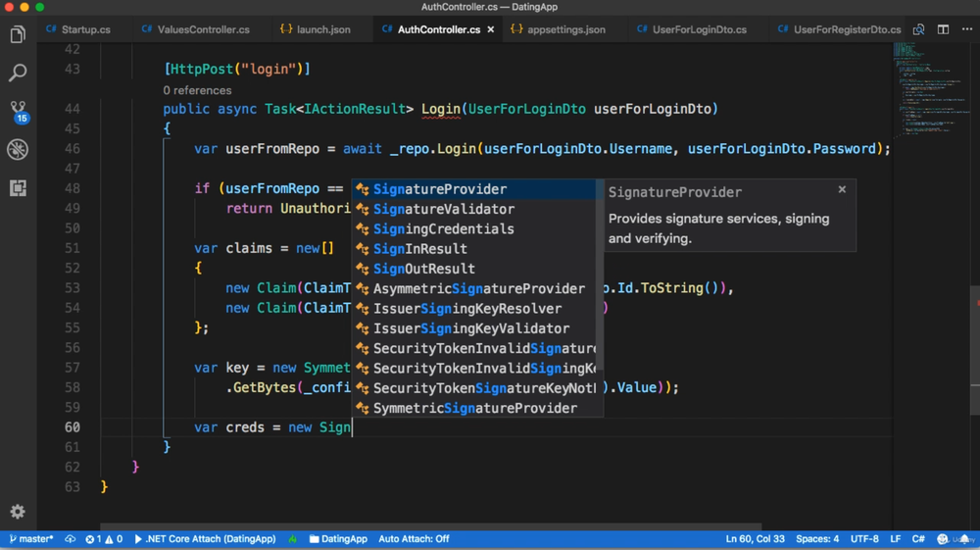The image size is (980, 550).
Task: Change end of line sequence LF
Action: pyautogui.click(x=895, y=539)
